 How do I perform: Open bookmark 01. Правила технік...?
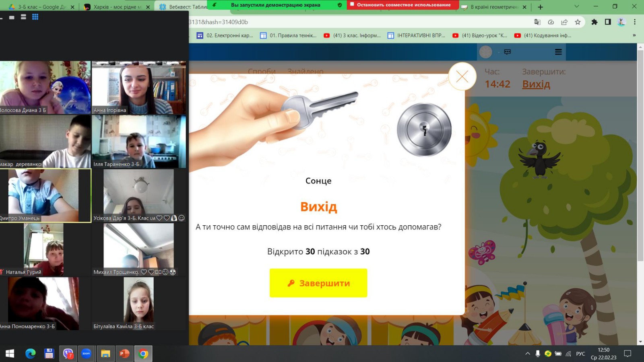(x=288, y=35)
